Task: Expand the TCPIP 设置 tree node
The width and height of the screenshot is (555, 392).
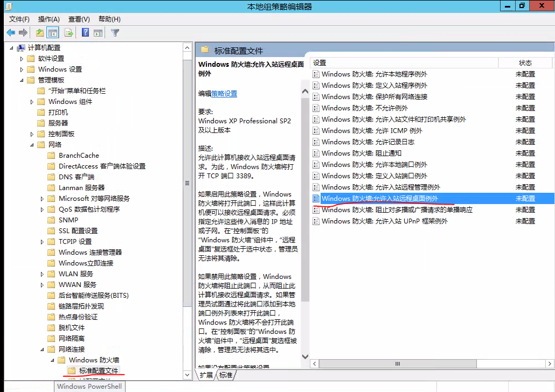Action: pyautogui.click(x=42, y=242)
